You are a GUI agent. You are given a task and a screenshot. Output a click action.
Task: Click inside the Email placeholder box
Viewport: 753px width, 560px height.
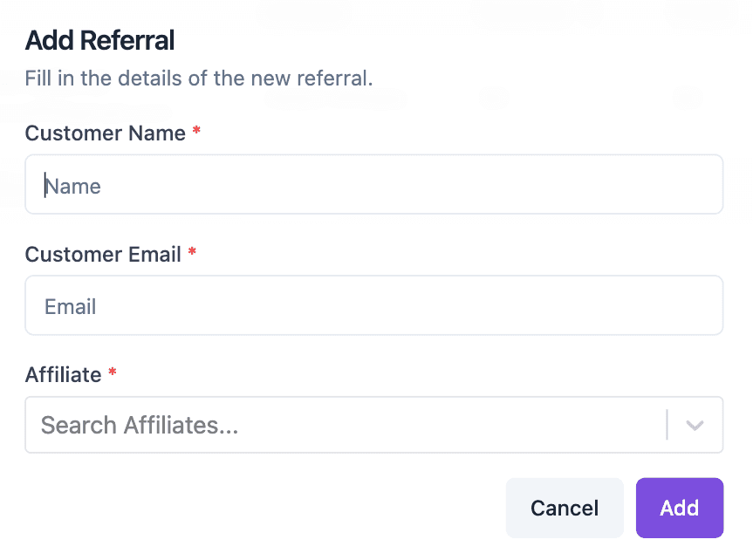click(x=373, y=305)
